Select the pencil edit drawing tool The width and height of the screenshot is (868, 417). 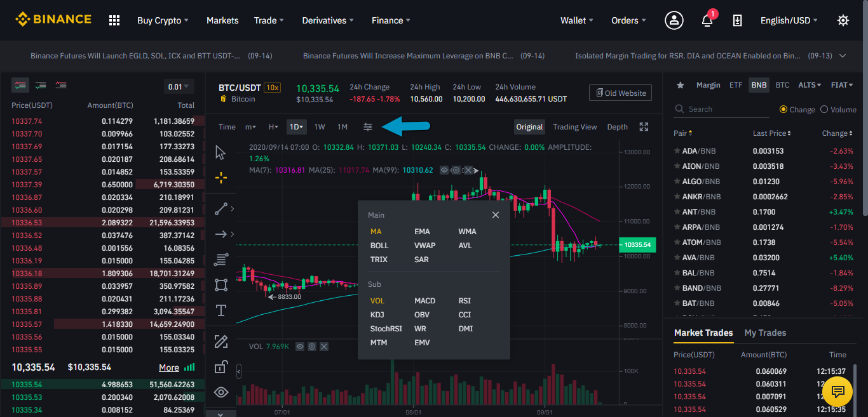(x=221, y=341)
